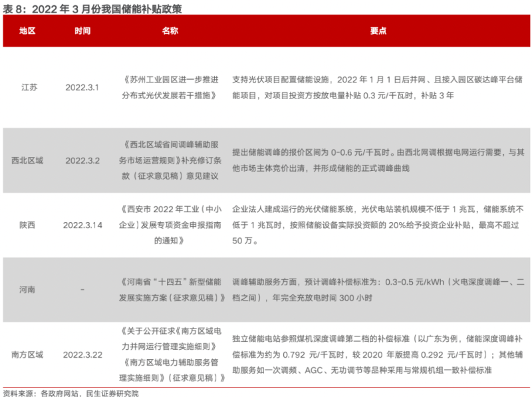Click the '要点' column header
Screen dimensions: 532x397
point(378,31)
